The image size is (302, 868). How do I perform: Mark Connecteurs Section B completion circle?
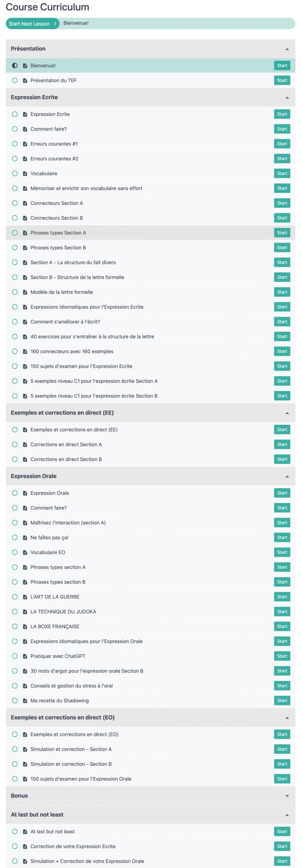pyautogui.click(x=15, y=218)
